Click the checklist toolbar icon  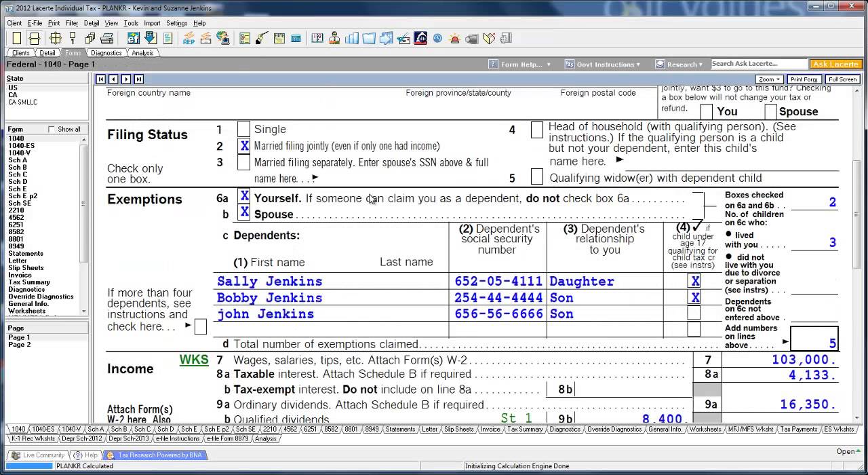pyautogui.click(x=245, y=38)
